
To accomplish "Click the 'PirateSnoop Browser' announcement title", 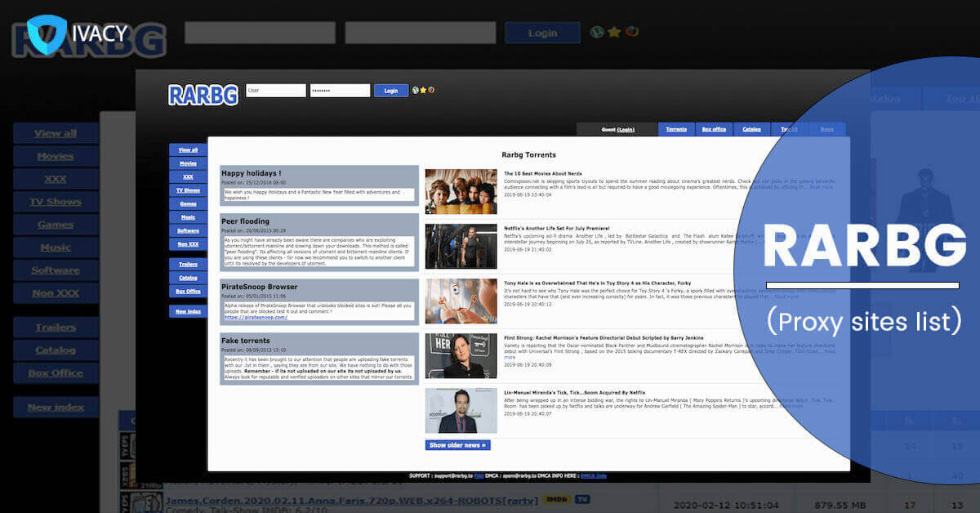I will (x=260, y=288).
